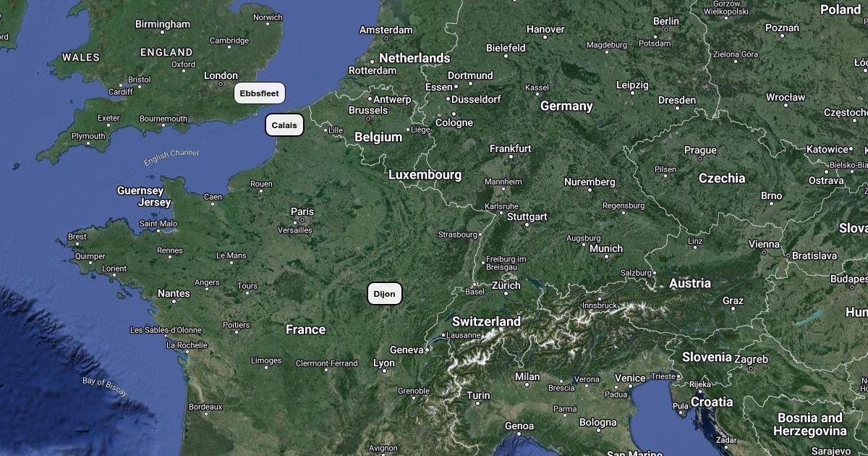Screen dimensions: 868x456
Task: Select the Belgium country label
Action: tap(378, 137)
